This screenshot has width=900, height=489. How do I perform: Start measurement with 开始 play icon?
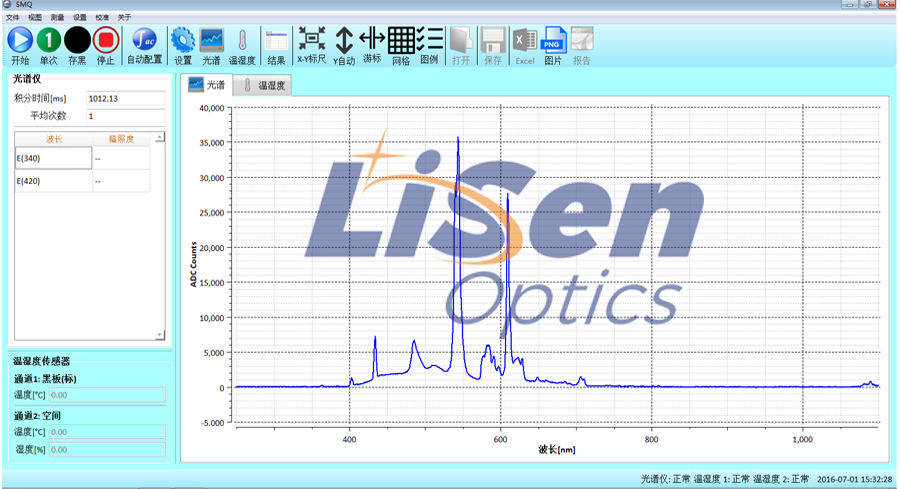(x=20, y=40)
